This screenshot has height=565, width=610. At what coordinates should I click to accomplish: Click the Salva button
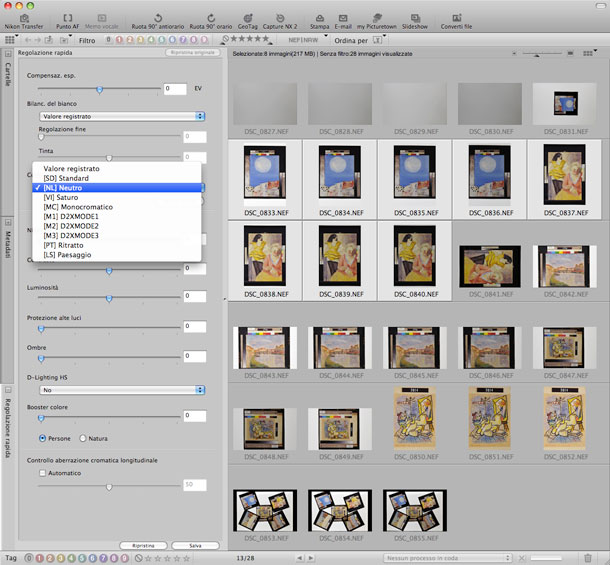pos(195,546)
